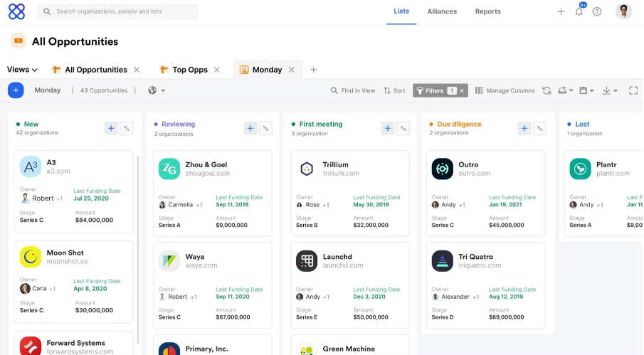Click the blue round add button
644x355 pixels.
16,90
